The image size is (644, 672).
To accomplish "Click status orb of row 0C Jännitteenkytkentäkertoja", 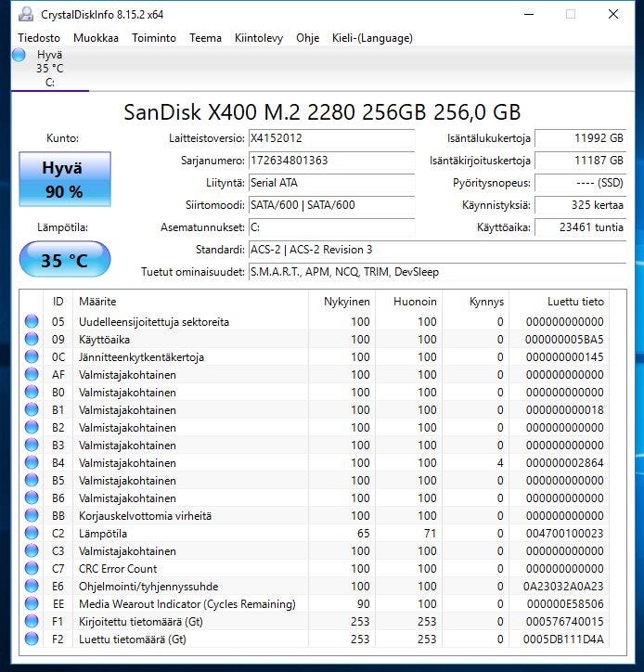I will (32, 356).
